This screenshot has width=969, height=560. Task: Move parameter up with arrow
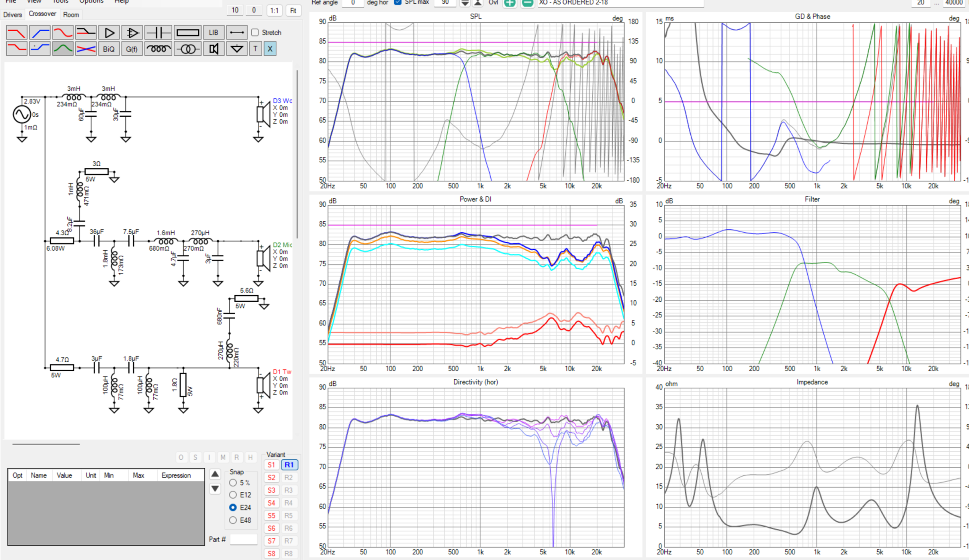click(215, 474)
